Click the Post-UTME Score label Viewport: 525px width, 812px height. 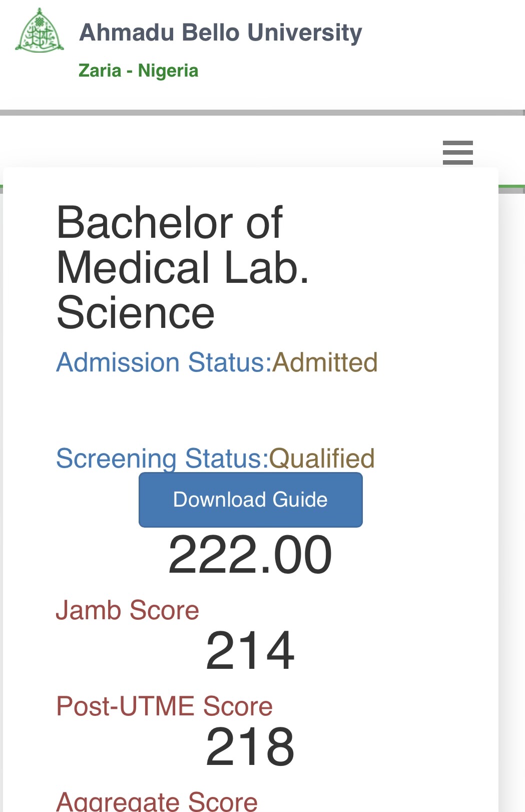click(164, 706)
